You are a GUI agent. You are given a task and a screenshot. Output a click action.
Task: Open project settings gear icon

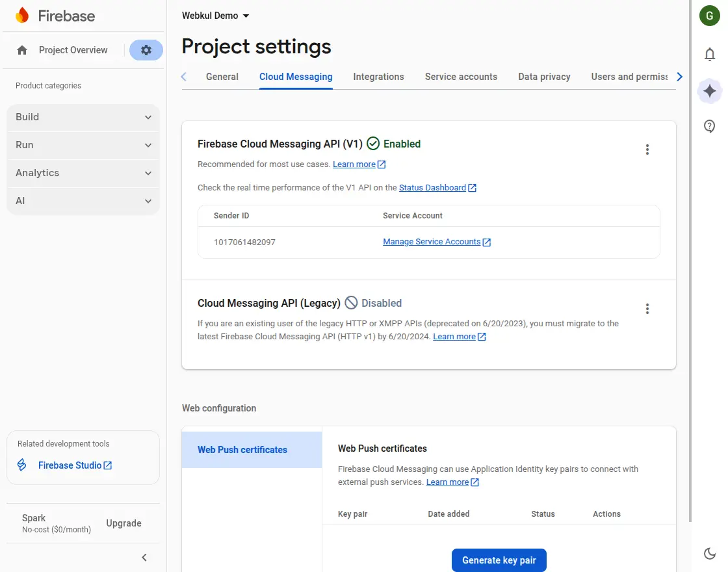click(146, 50)
